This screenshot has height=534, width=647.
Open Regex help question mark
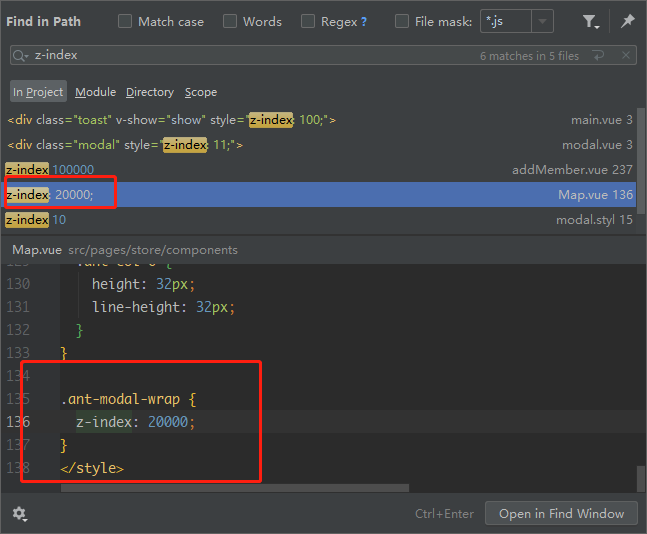[364, 22]
